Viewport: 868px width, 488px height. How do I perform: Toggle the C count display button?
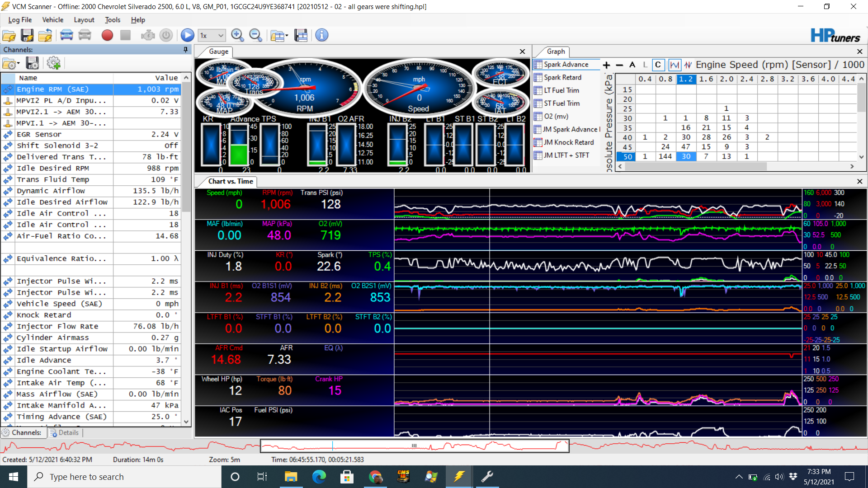pyautogui.click(x=658, y=65)
